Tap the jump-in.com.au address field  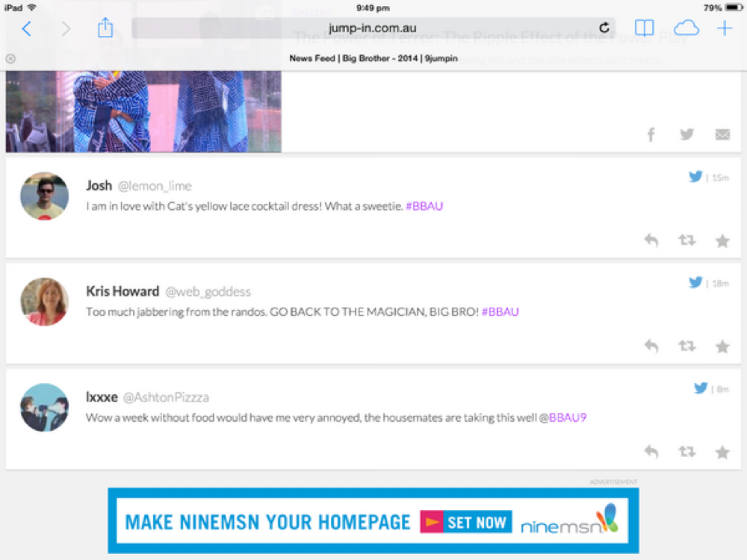(373, 28)
